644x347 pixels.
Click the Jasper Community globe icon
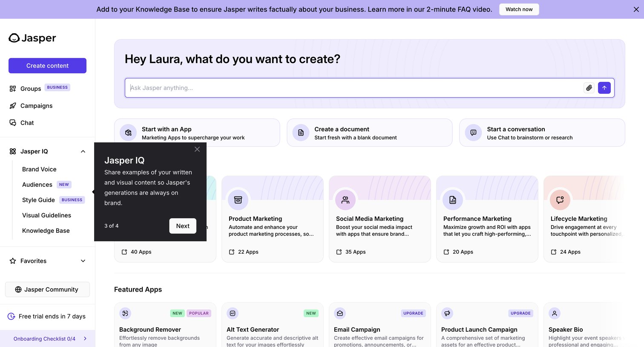tap(18, 289)
